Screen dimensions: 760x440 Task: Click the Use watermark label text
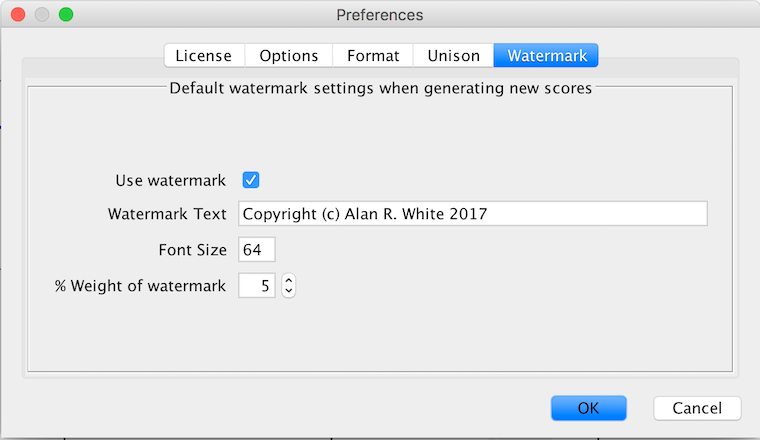[x=171, y=180]
